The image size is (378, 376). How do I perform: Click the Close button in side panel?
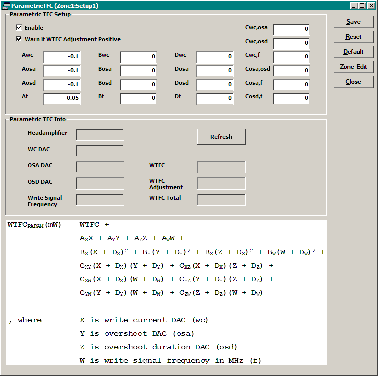point(354,82)
